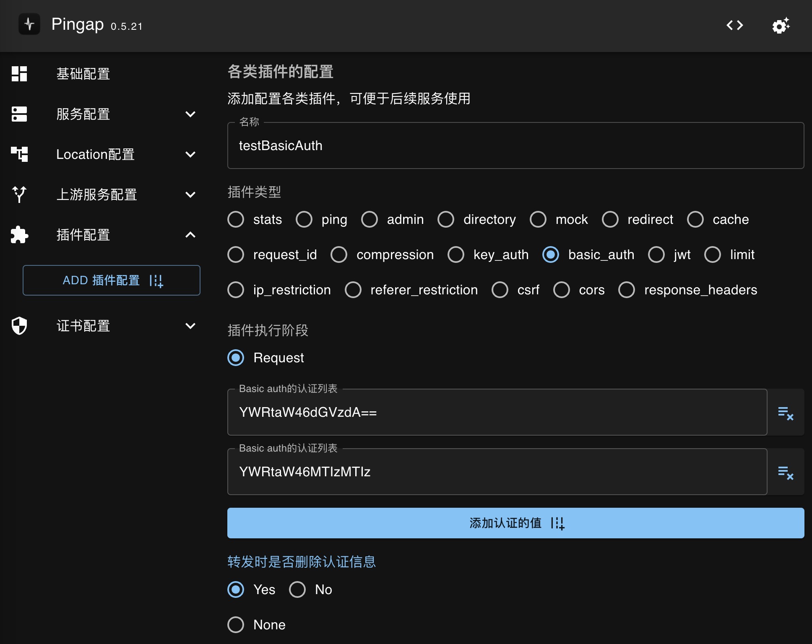Image resolution: width=812 pixels, height=644 pixels.
Task: Expand the 上游服务配置 section chevron
Action: coord(190,195)
